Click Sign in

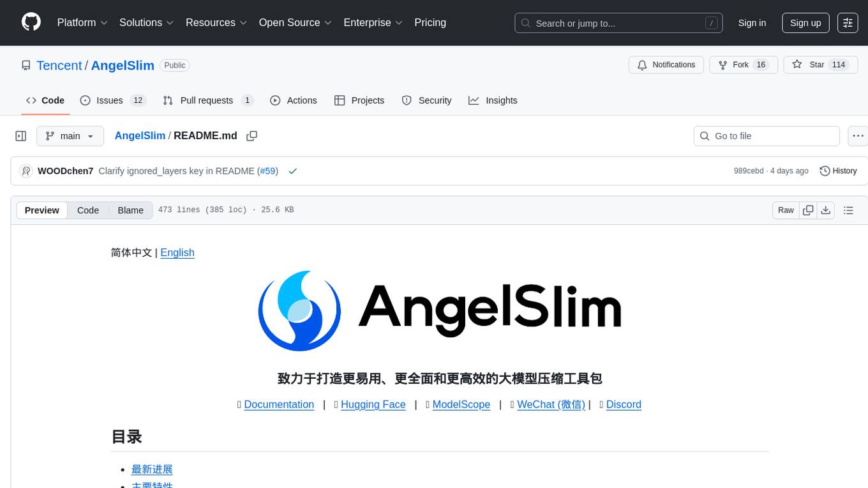(x=752, y=23)
